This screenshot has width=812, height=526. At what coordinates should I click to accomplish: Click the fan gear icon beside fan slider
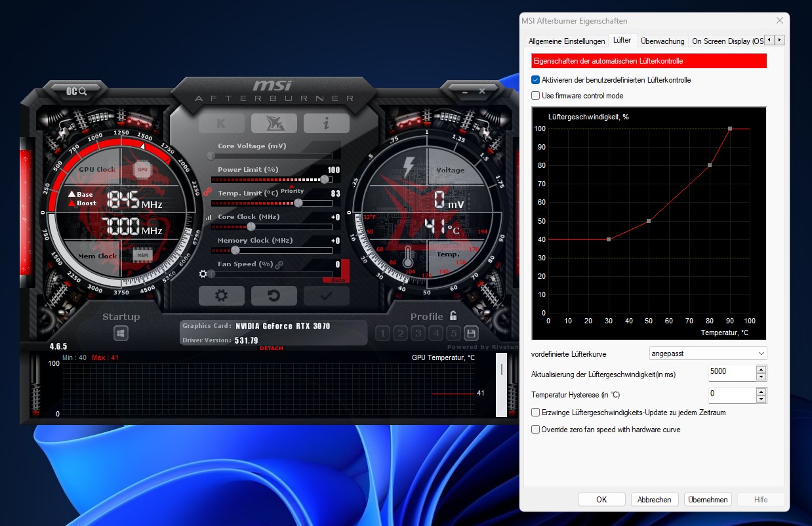tap(203, 274)
